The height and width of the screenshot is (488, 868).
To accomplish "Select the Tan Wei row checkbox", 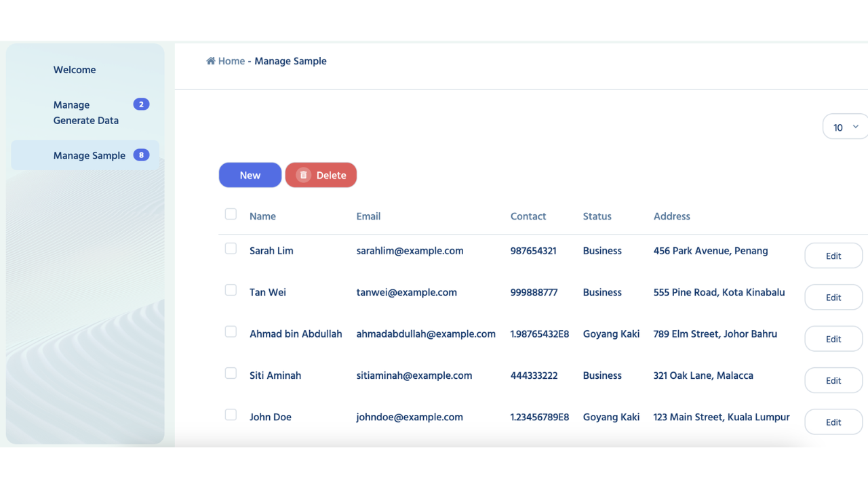I will tap(231, 290).
